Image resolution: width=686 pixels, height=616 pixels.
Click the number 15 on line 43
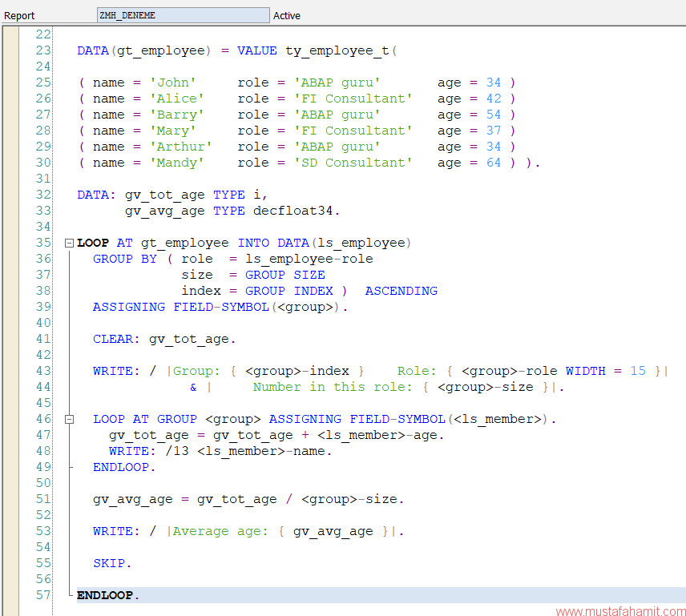point(637,371)
